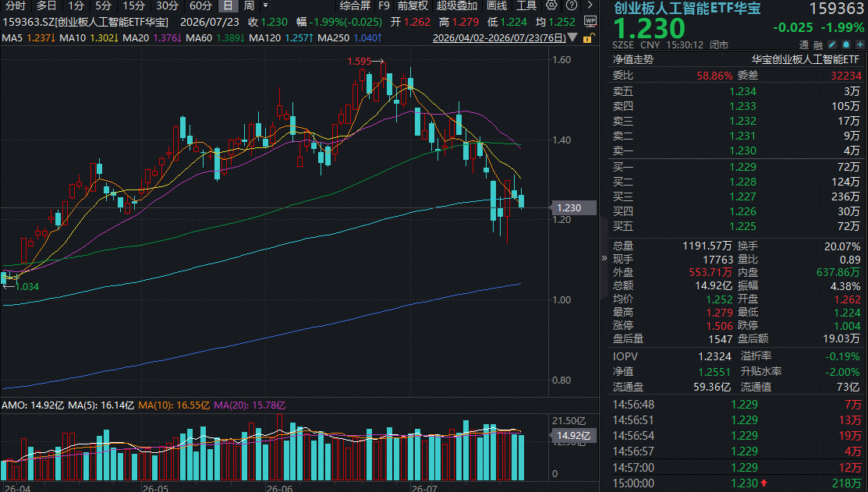This screenshot has height=492, width=868.
Task: Toggle the yellow lock icon beside date range
Action: point(589,37)
